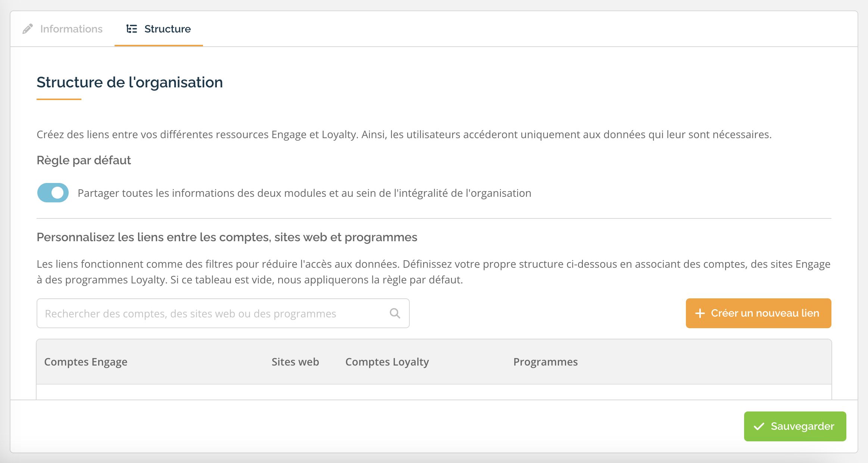This screenshot has width=868, height=463.
Task: Click the "Personnalisez les liens" section heading
Action: click(227, 237)
